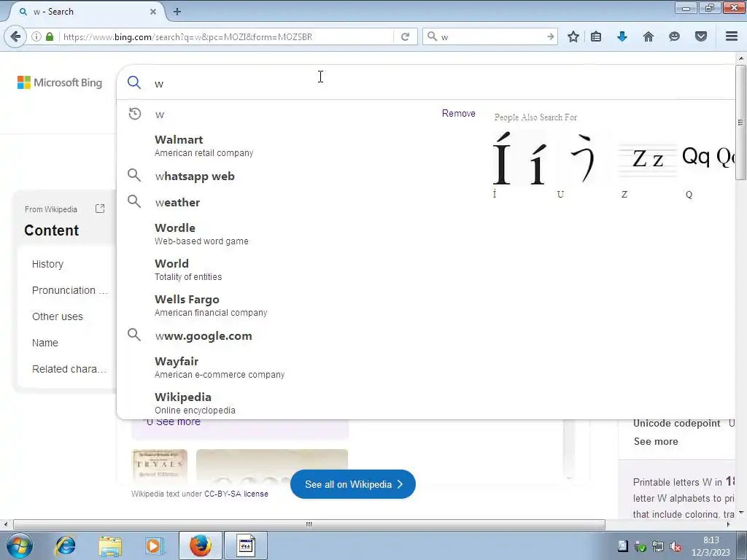Click the taskbar clock showing 8:13

(711, 546)
